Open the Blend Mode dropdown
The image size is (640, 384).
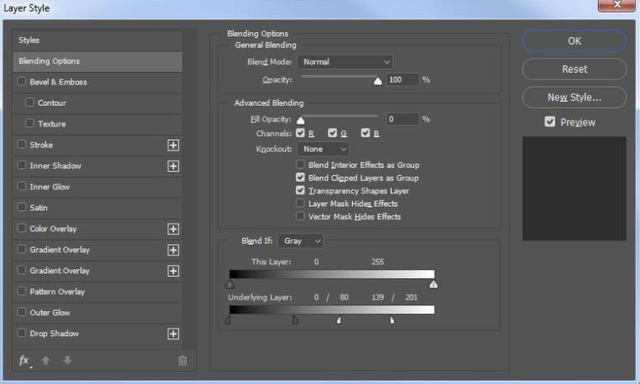[x=345, y=62]
